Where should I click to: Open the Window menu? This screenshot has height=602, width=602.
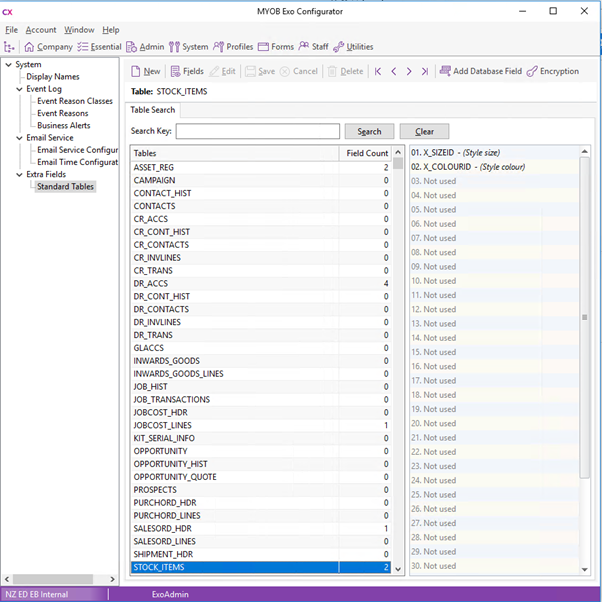click(79, 30)
